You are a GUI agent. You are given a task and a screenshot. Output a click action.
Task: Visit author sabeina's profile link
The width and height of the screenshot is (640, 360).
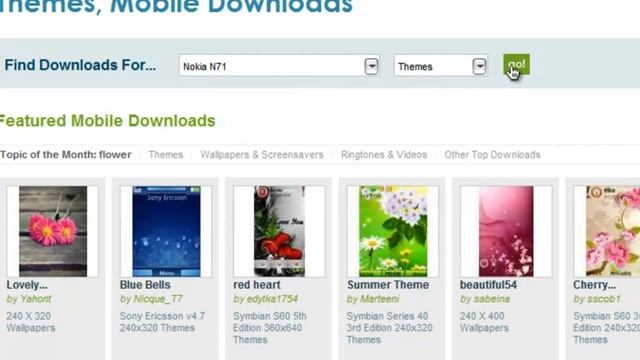[485, 299]
